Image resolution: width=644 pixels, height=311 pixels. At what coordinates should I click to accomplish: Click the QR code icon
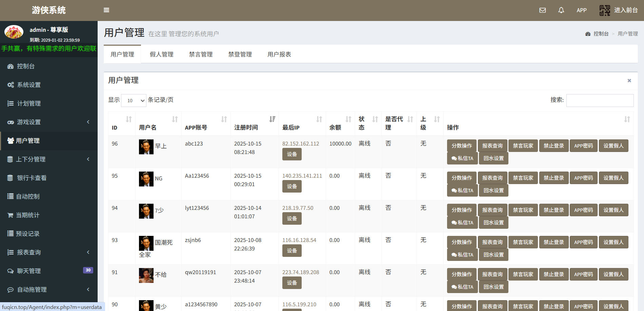coord(604,10)
